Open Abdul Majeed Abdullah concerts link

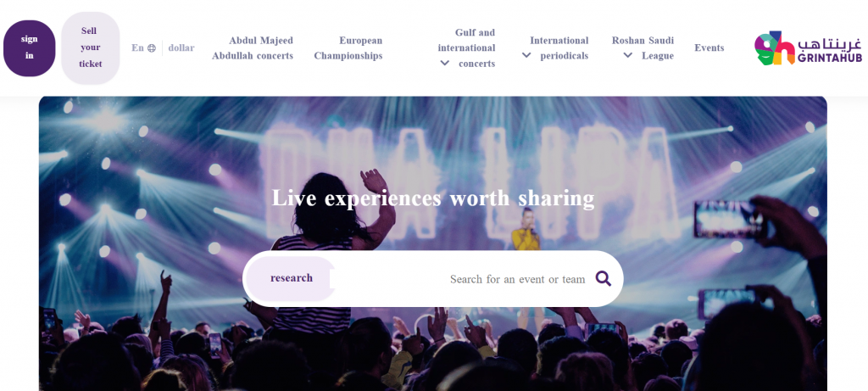[253, 48]
